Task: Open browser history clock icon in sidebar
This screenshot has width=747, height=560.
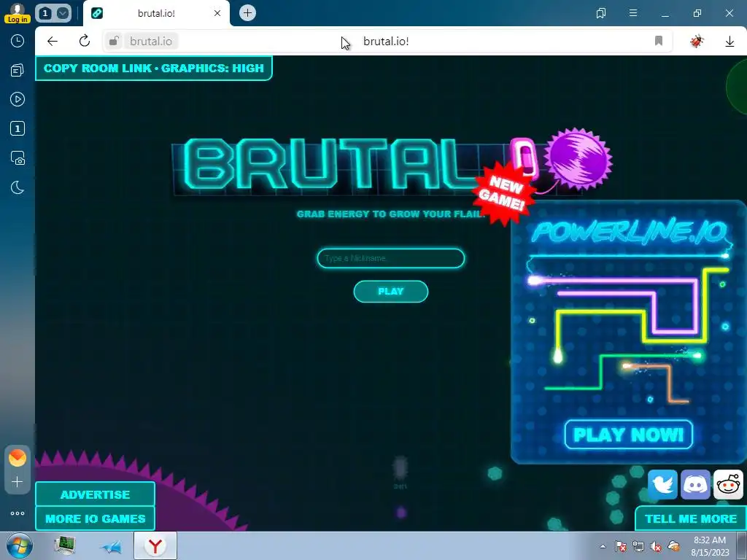Action: tap(18, 41)
